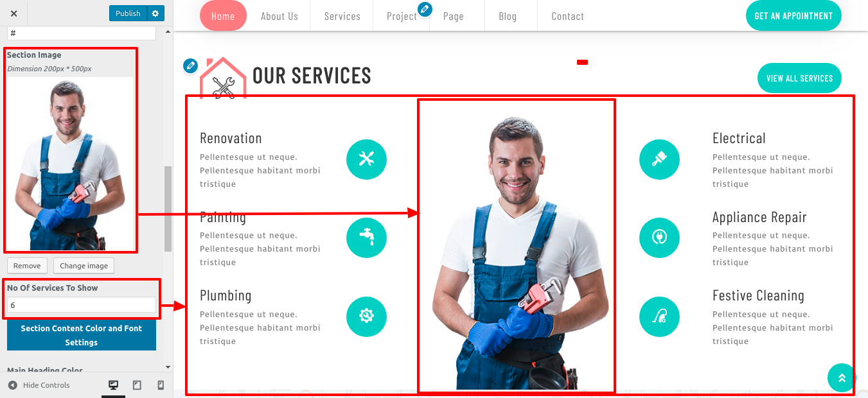
Task: Switch to desktop preview mode
Action: [x=114, y=385]
